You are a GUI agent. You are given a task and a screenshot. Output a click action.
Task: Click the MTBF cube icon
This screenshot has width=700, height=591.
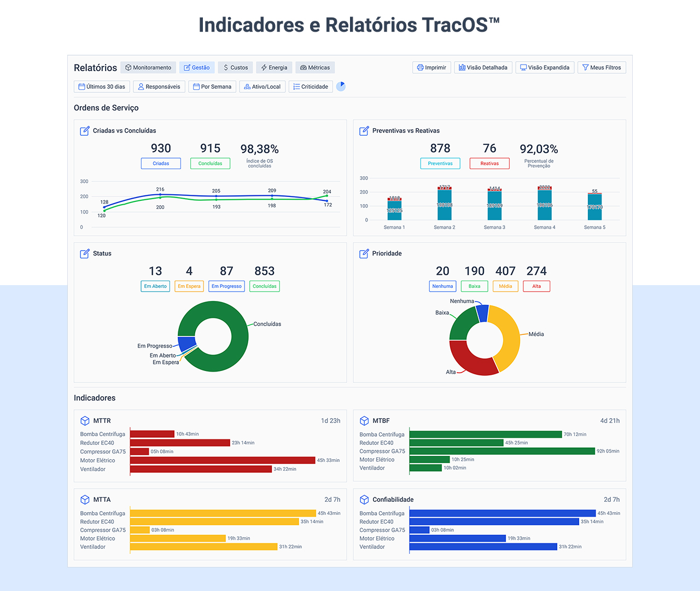[x=364, y=421]
